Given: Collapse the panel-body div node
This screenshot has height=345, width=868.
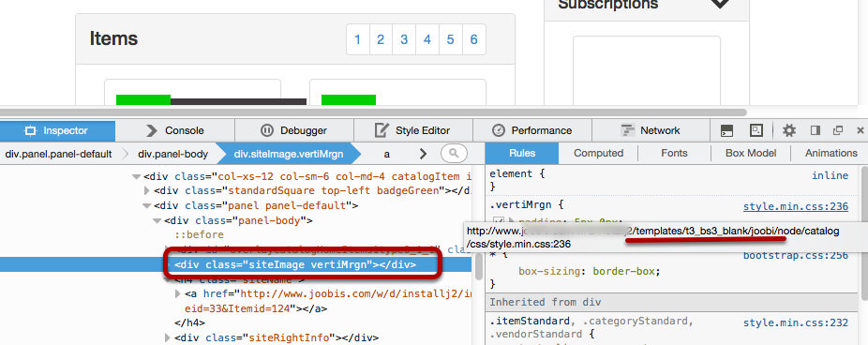Looking at the screenshot, I should 157,221.
